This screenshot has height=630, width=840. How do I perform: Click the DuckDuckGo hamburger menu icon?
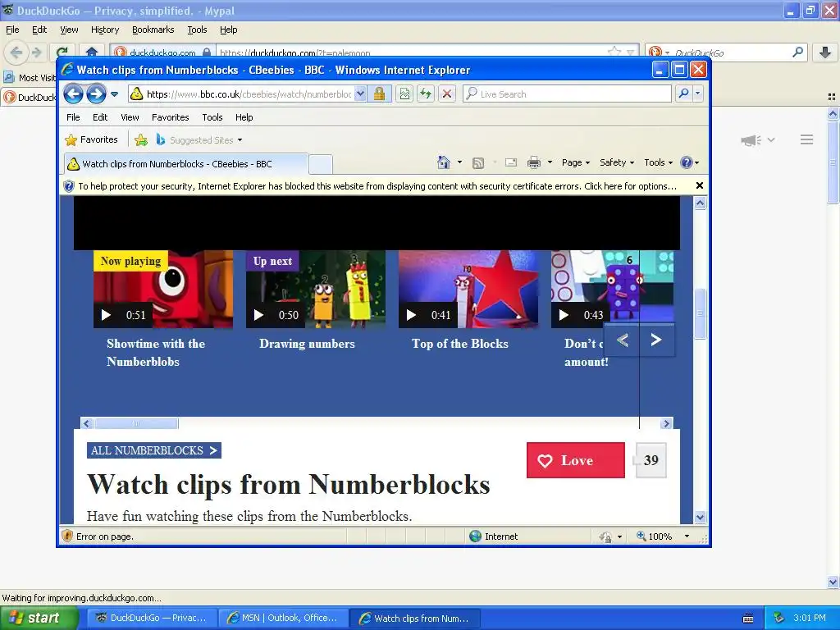pos(807,139)
